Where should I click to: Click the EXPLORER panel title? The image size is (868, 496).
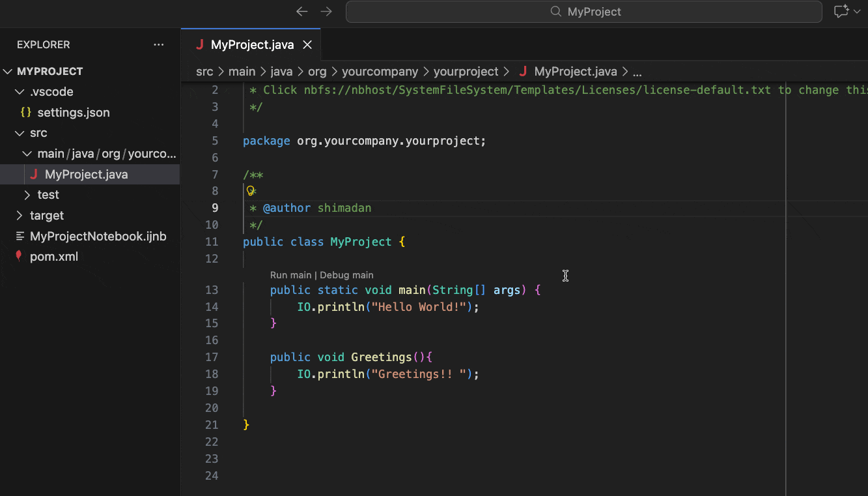pos(43,45)
